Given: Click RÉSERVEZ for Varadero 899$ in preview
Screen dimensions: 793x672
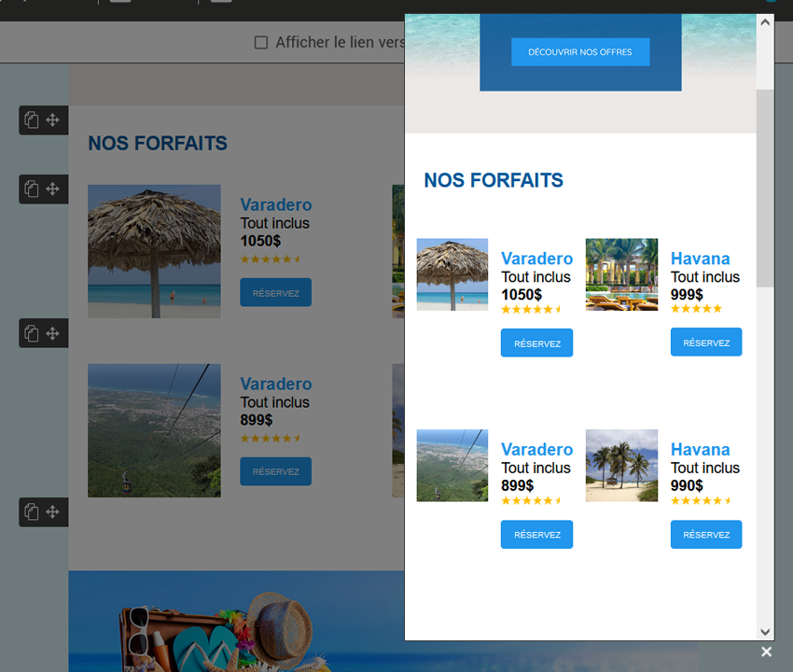Looking at the screenshot, I should click(x=536, y=535).
